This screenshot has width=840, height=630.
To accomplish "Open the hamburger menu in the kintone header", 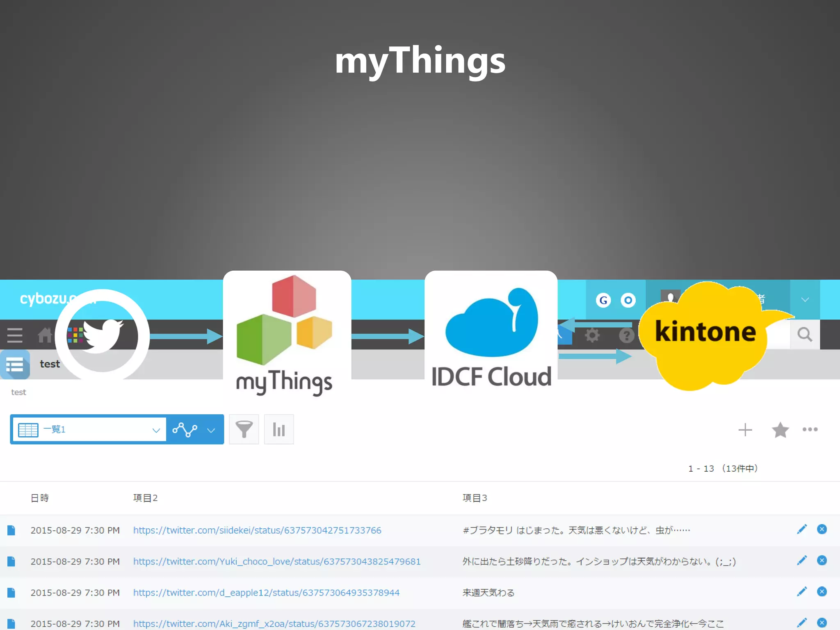I will pos(15,335).
